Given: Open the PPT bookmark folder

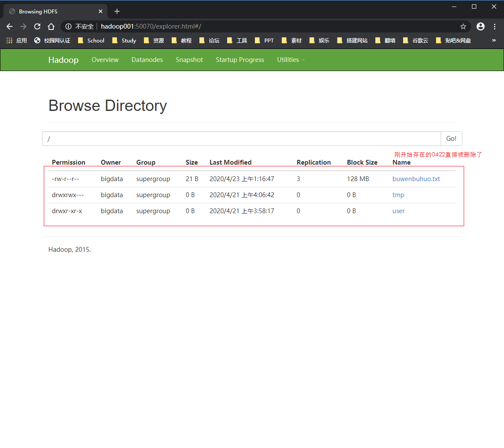Looking at the screenshot, I should [264, 40].
